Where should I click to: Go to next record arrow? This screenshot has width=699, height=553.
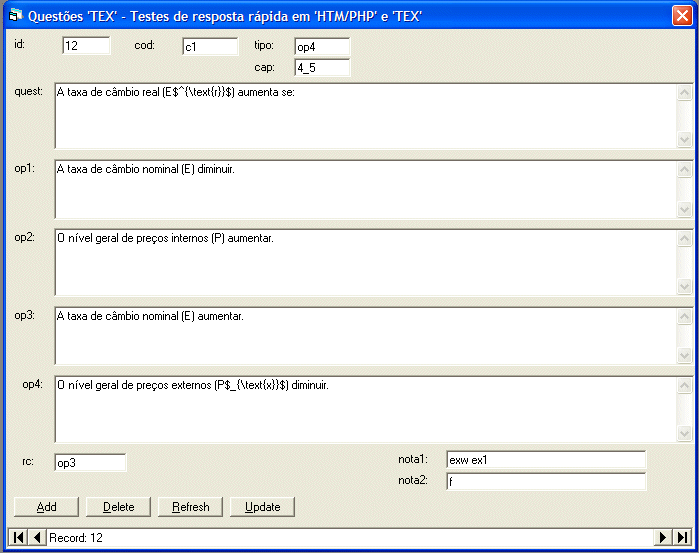point(662,538)
